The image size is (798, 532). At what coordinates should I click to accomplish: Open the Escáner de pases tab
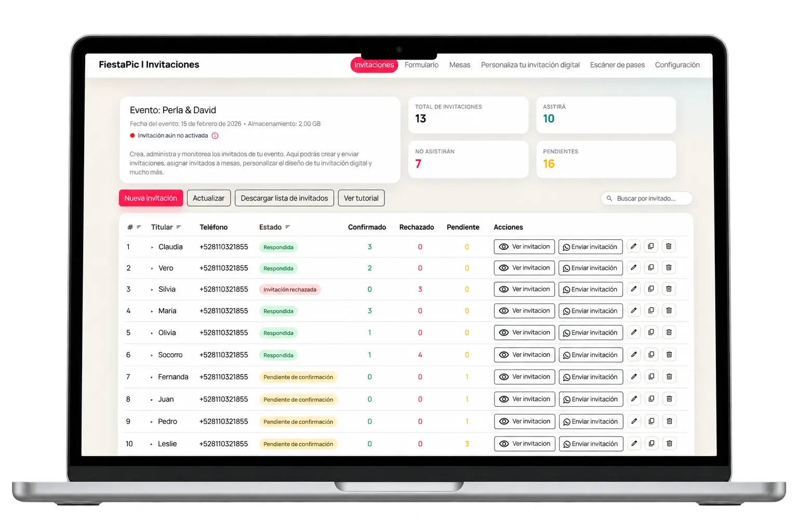click(x=617, y=65)
